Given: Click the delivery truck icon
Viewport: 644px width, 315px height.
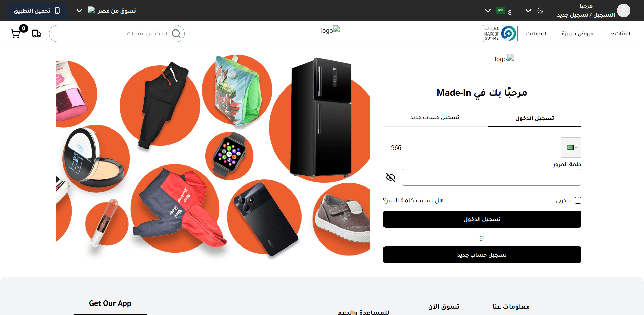Looking at the screenshot, I should (x=37, y=34).
